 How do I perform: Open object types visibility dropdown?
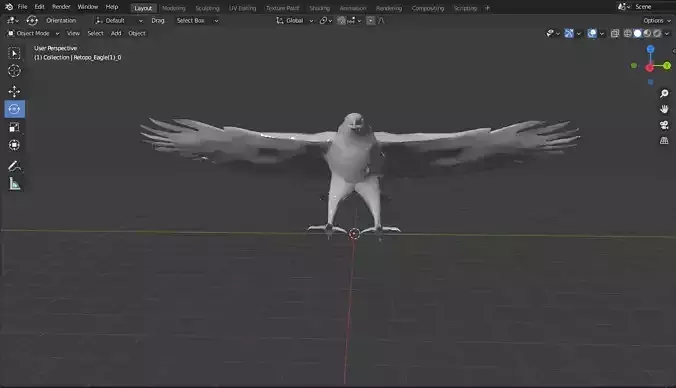[553, 33]
